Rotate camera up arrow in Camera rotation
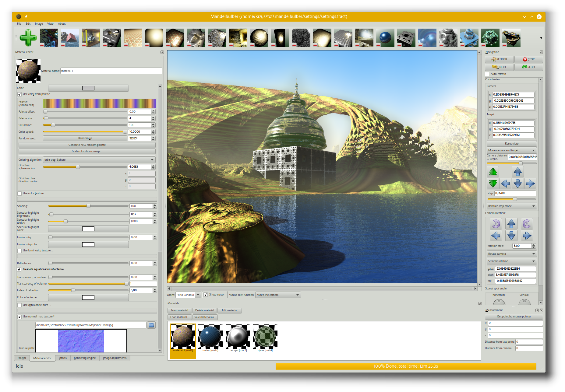565x392 pixels. (x=511, y=224)
